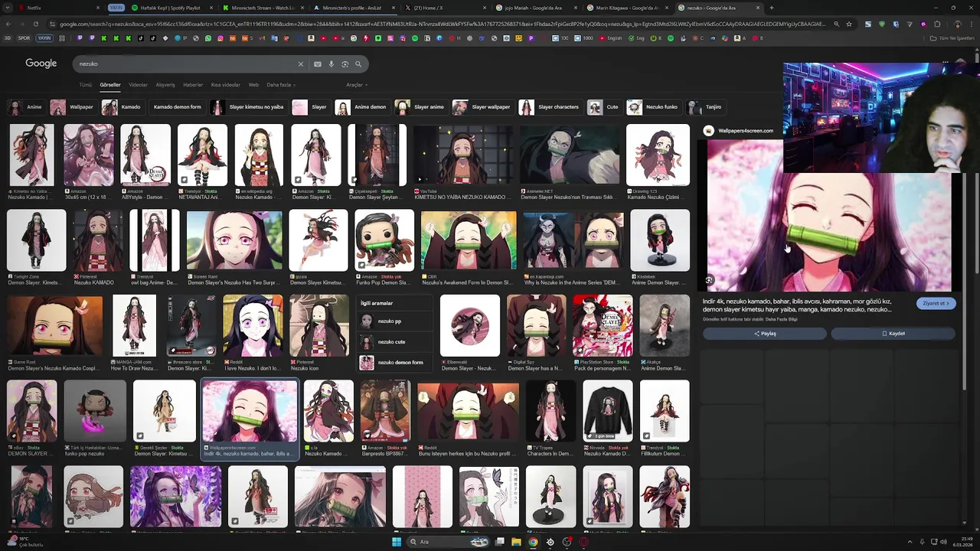This screenshot has height=551, width=980.
Task: Click the Windows taskbar search box Ara
Action: click(446, 542)
